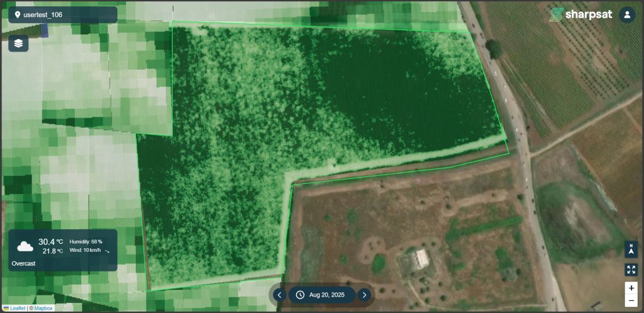This screenshot has width=644, height=313.
Task: Go to the previous imagery date
Action: point(280,295)
